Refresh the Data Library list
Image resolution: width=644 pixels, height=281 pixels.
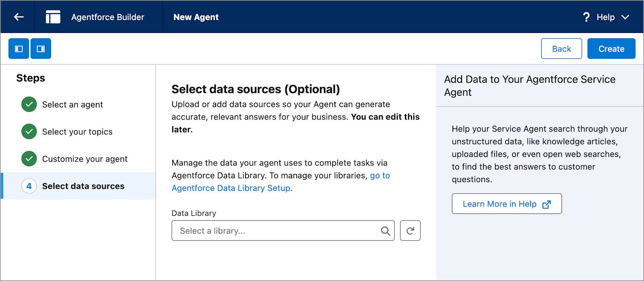[410, 231]
